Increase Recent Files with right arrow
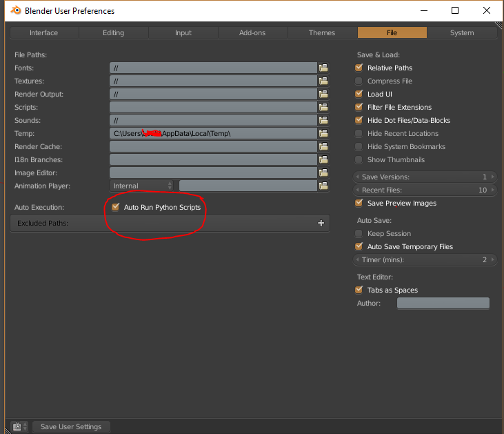Screen dimensions: 504x434 492,190
